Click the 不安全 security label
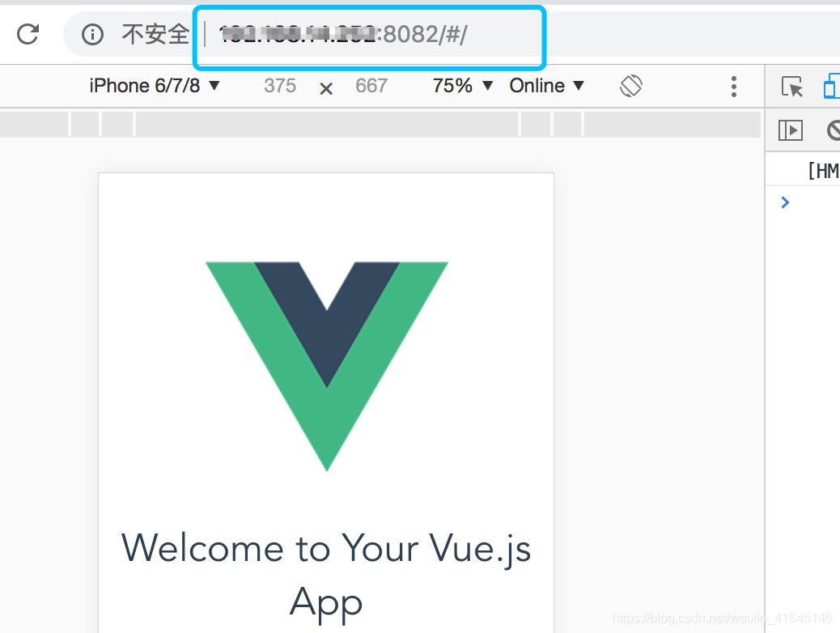This screenshot has width=840, height=633. tap(155, 34)
